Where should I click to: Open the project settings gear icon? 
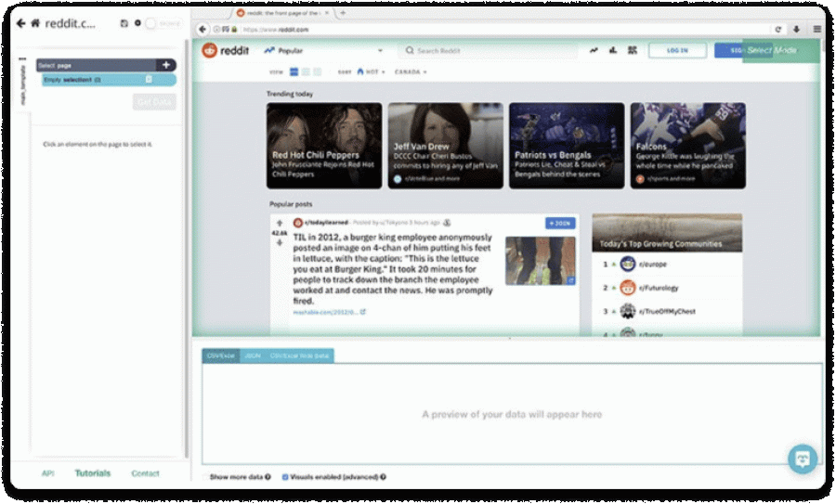tap(137, 23)
